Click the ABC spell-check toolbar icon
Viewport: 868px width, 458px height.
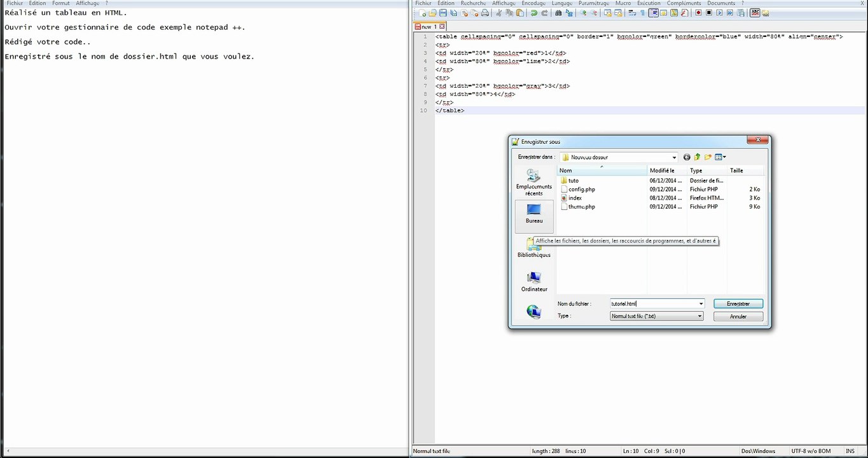tap(755, 13)
